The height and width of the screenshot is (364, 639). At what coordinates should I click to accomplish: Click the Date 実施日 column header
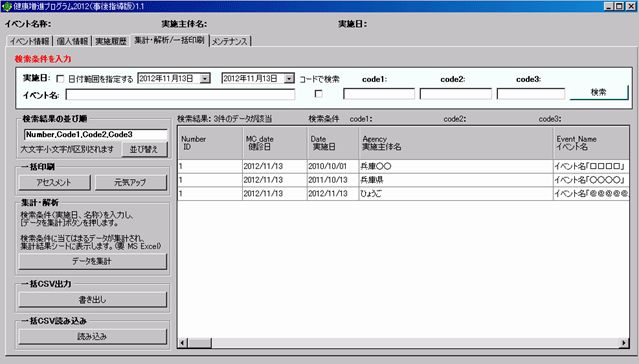(333, 143)
